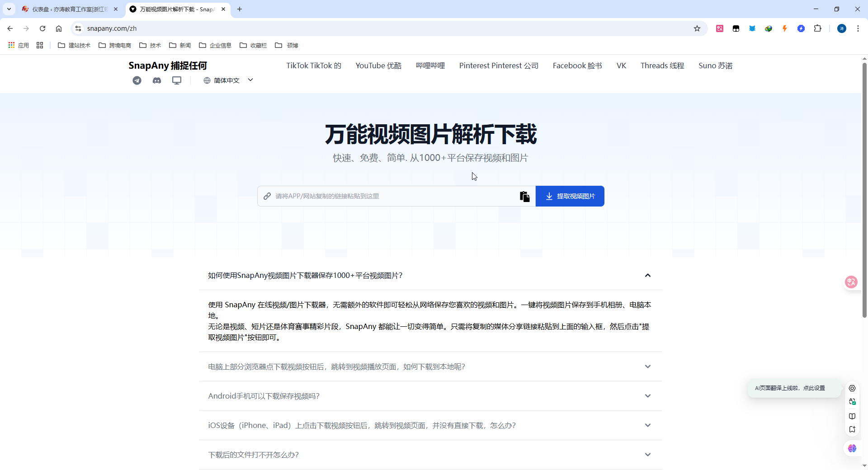The image size is (868, 470).
Task: Open the 建站技术 bookmark folder
Action: click(74, 45)
